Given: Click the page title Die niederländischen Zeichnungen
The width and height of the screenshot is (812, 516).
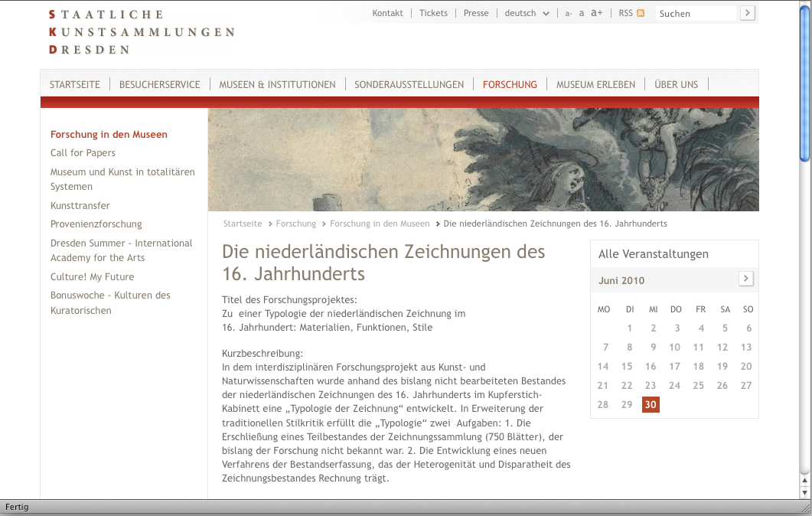Looking at the screenshot, I should click(383, 263).
